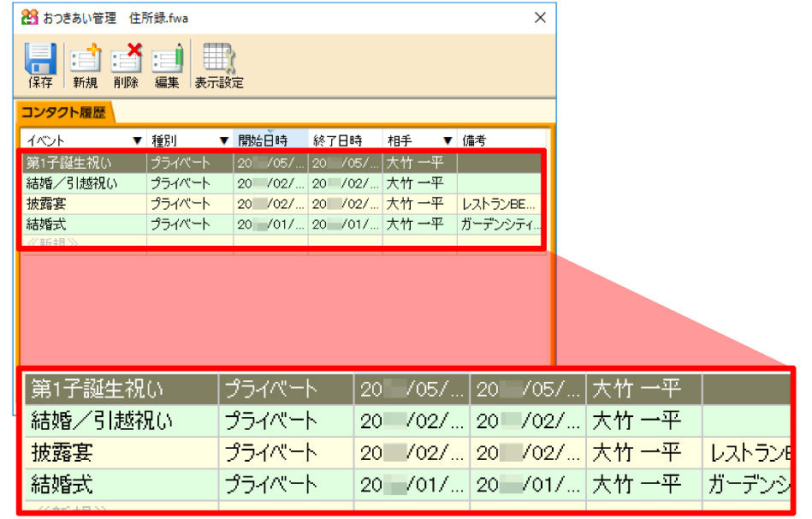This screenshot has width=812, height=519.
Task: Select the 結婚/引越祝い row in upper table
Action: (x=282, y=183)
